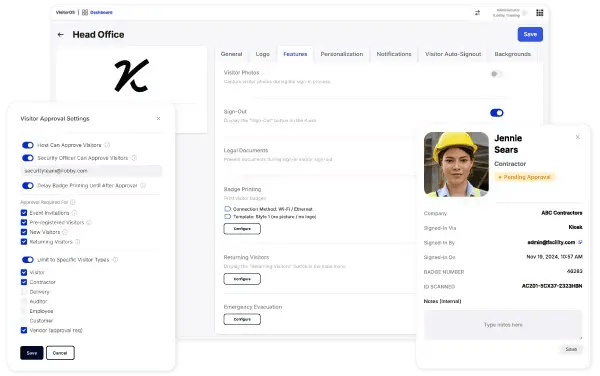600x376 pixels.
Task: Click the Pending Approval status badge
Action: click(524, 177)
